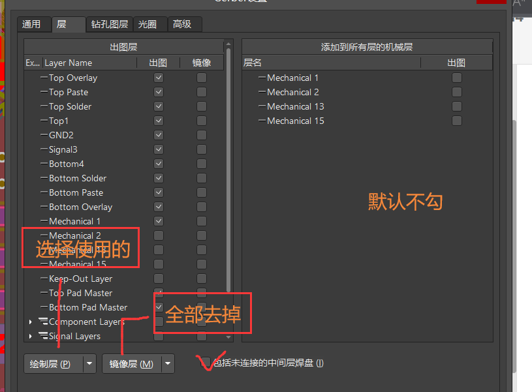Select the 层 tab
The height and width of the screenshot is (392, 532).
[x=68, y=24]
